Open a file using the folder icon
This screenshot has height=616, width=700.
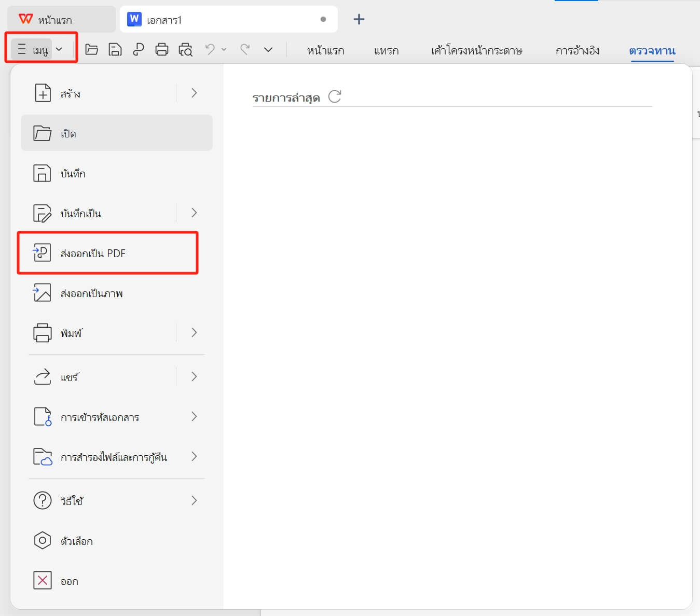click(x=91, y=49)
